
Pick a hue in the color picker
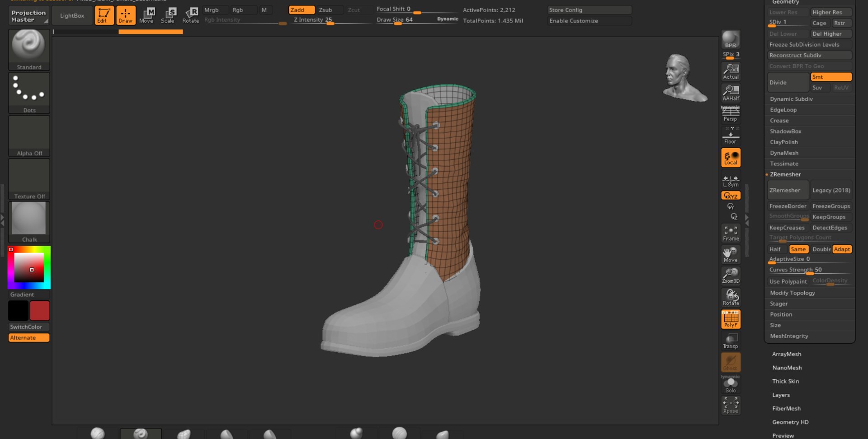point(29,267)
